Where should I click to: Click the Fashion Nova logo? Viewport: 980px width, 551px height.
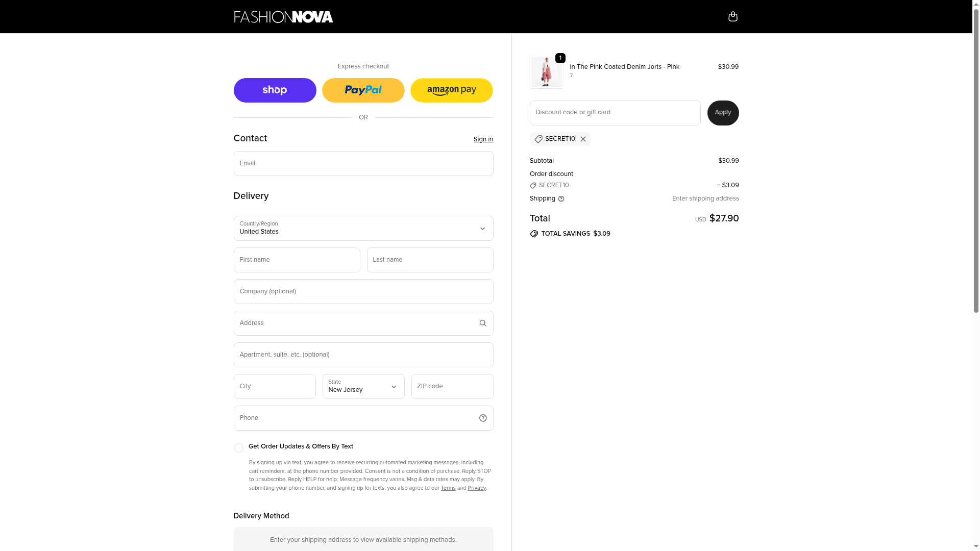[283, 17]
